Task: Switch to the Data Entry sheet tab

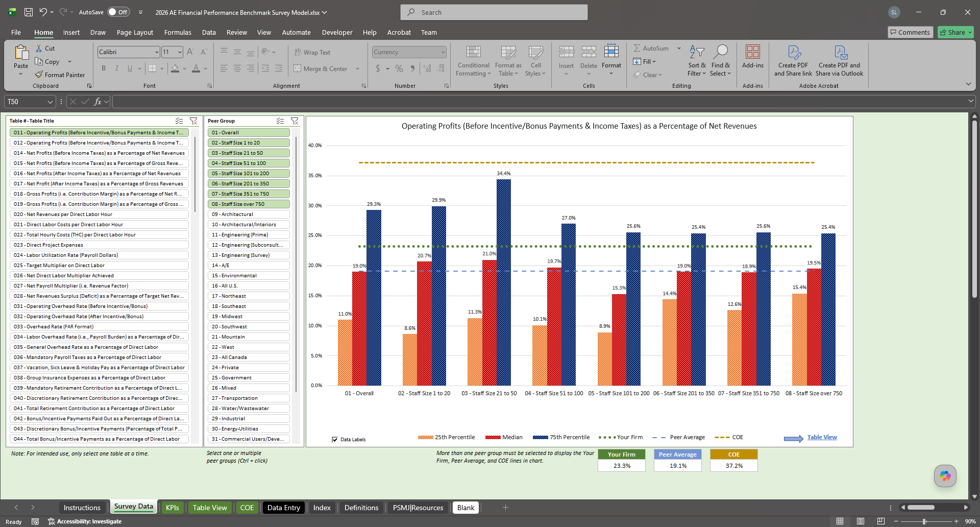Action: tap(284, 507)
